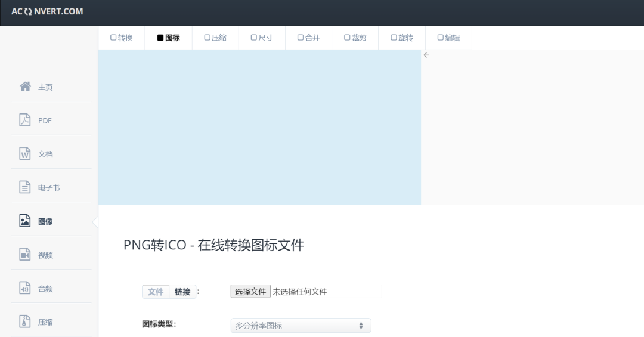
Task: Click the Audio (音频) speaker icon
Action: pyautogui.click(x=25, y=288)
